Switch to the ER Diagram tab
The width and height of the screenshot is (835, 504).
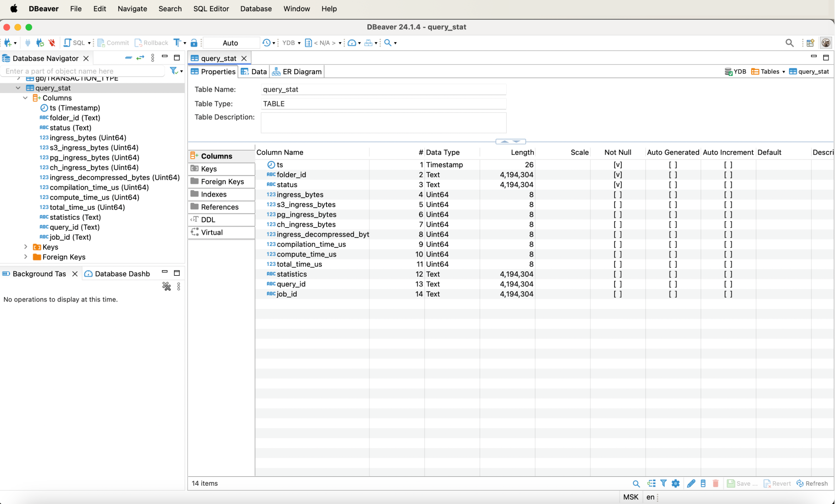click(x=297, y=72)
